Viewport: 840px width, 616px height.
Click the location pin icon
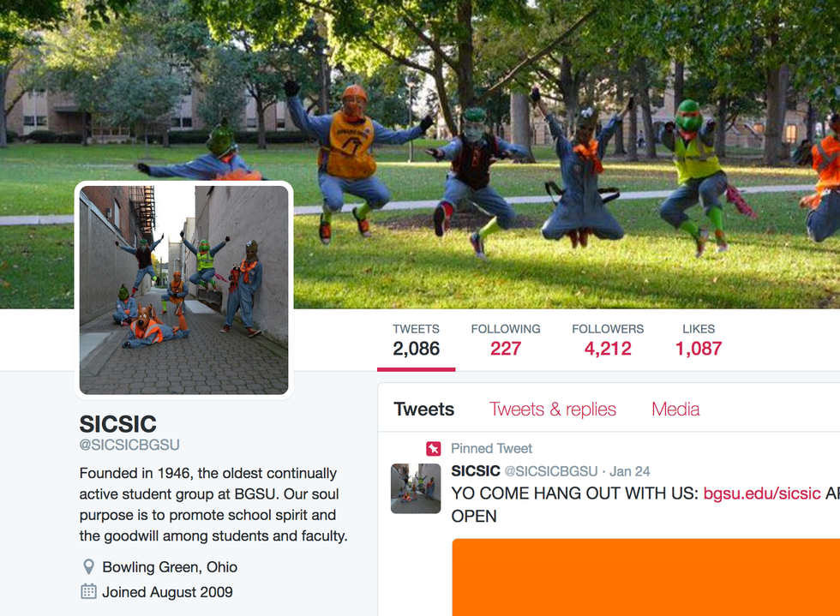pos(89,566)
